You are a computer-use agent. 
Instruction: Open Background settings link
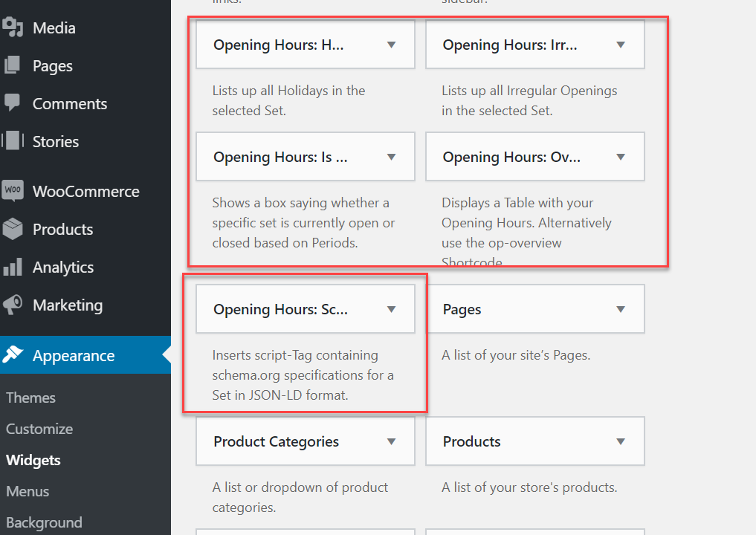(x=44, y=522)
